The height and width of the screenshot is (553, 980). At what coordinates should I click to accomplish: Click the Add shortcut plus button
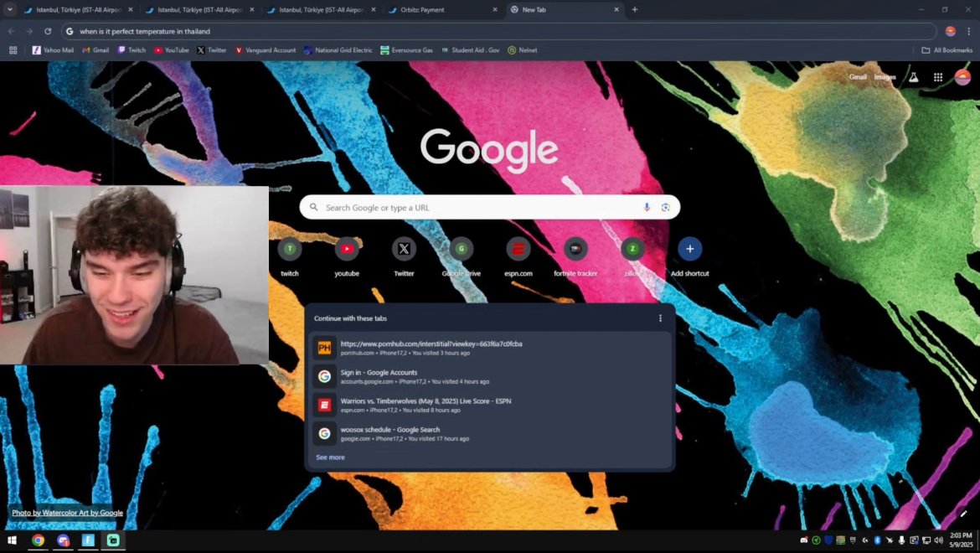pyautogui.click(x=689, y=249)
